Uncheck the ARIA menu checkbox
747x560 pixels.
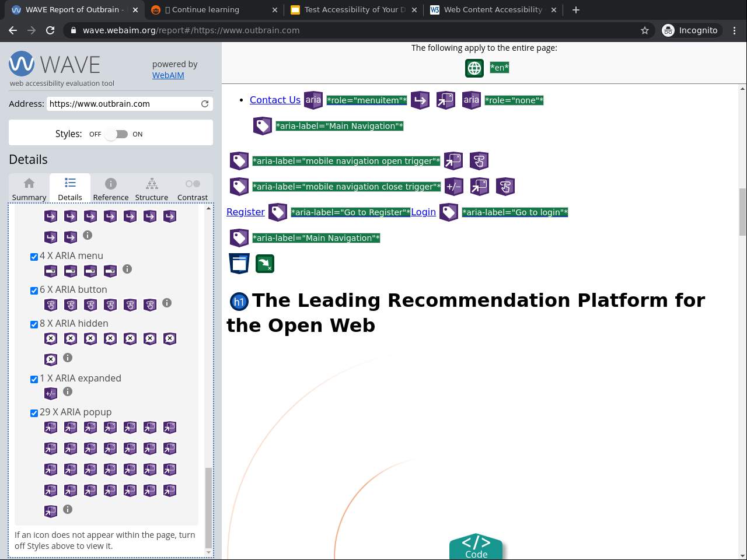(34, 257)
